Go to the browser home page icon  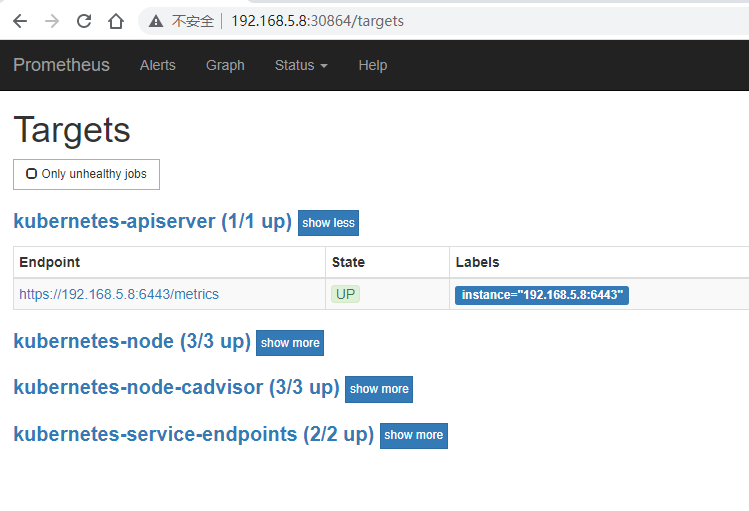pyautogui.click(x=116, y=21)
